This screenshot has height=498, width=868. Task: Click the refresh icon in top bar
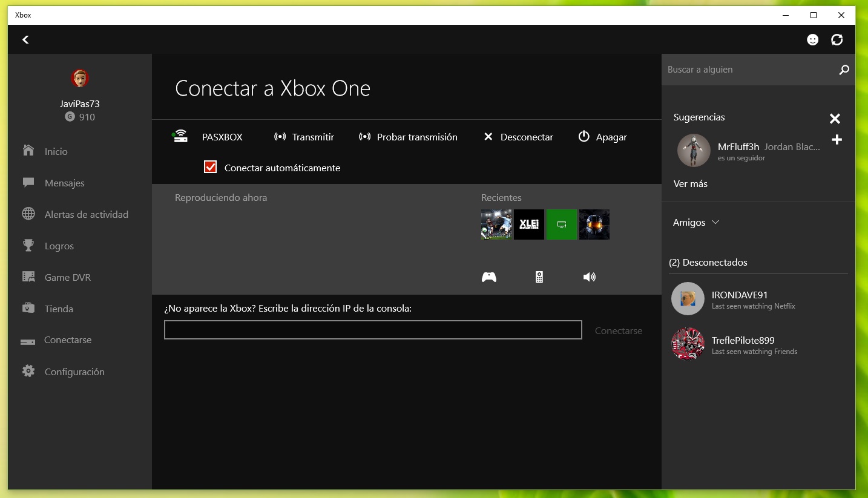[837, 39]
